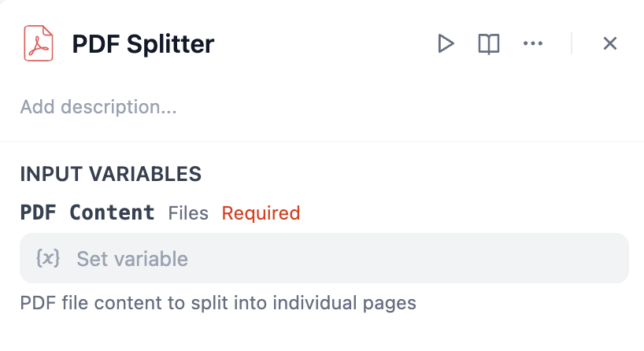The height and width of the screenshot is (351, 644).
Task: Click the red PDF file icon
Action: pyautogui.click(x=38, y=43)
